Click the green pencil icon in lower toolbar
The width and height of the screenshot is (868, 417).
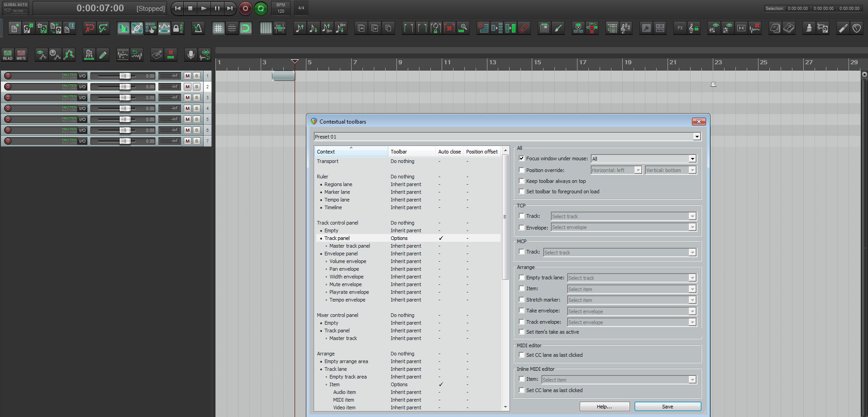tap(103, 55)
